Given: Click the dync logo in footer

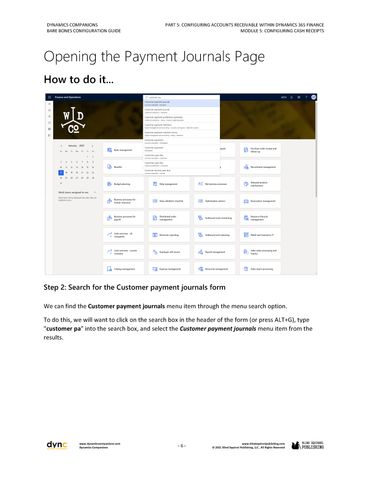Looking at the screenshot, I should [57, 445].
